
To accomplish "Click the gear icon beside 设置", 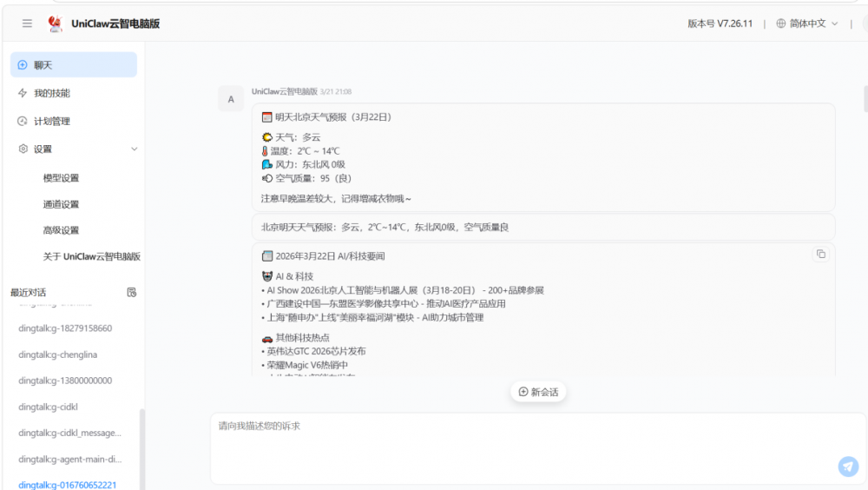I will [23, 149].
